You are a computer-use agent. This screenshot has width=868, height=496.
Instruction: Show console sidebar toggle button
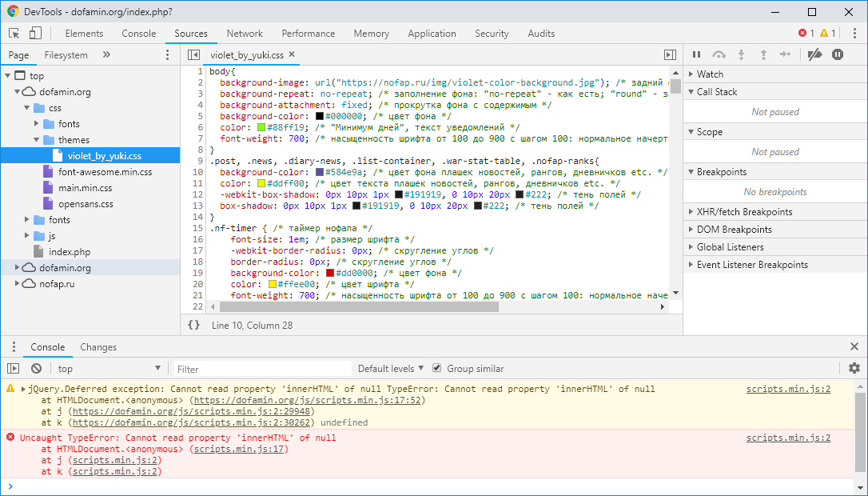coord(13,369)
